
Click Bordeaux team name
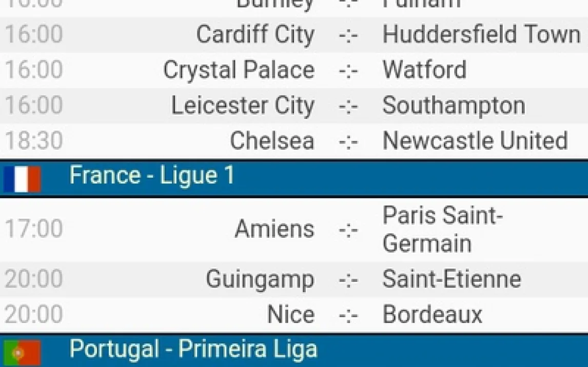tap(432, 315)
